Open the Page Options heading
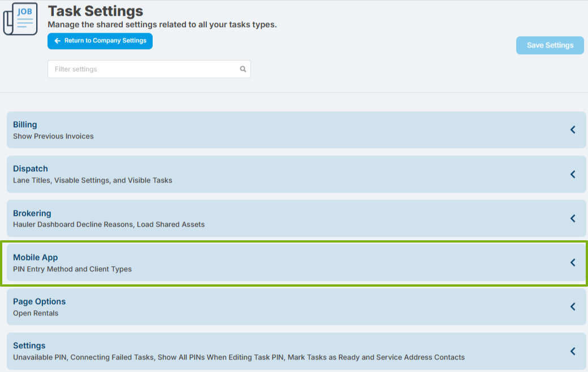This screenshot has width=588, height=372. point(40,301)
